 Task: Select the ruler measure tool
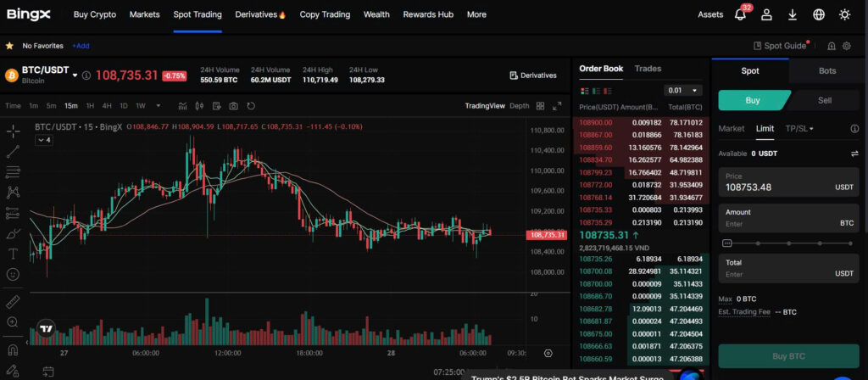click(x=14, y=301)
